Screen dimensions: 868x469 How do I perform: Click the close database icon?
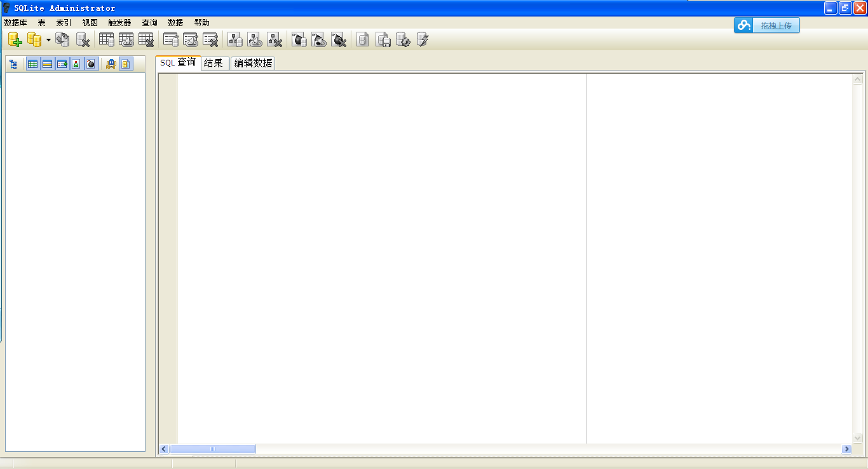pos(83,39)
